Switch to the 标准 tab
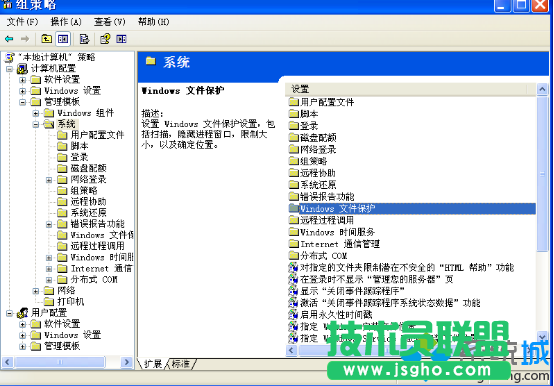 (x=181, y=364)
